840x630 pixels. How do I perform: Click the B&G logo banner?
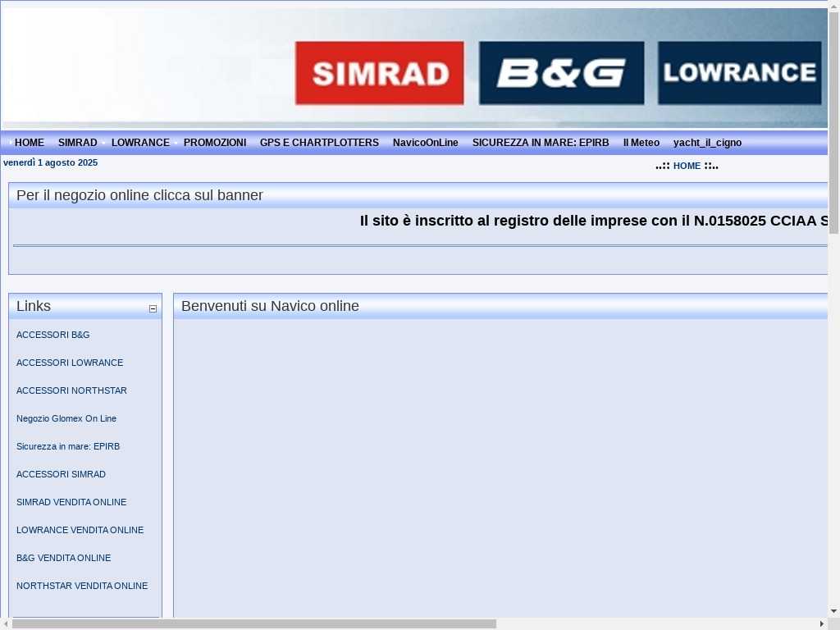tap(561, 73)
